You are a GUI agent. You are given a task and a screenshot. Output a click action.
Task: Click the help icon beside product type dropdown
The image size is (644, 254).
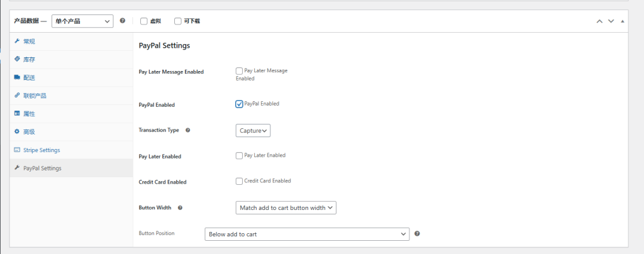[122, 21]
